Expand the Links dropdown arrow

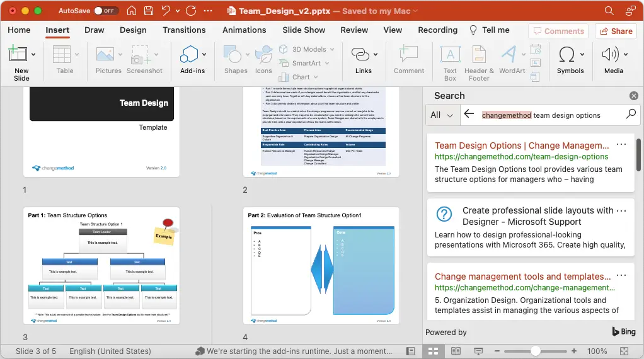click(376, 54)
